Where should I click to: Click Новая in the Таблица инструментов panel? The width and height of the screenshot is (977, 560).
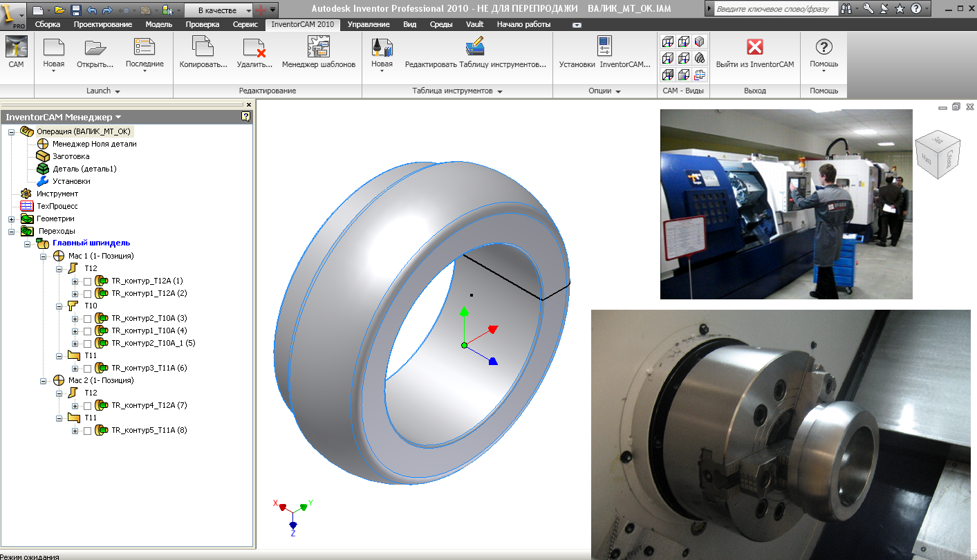click(x=382, y=54)
